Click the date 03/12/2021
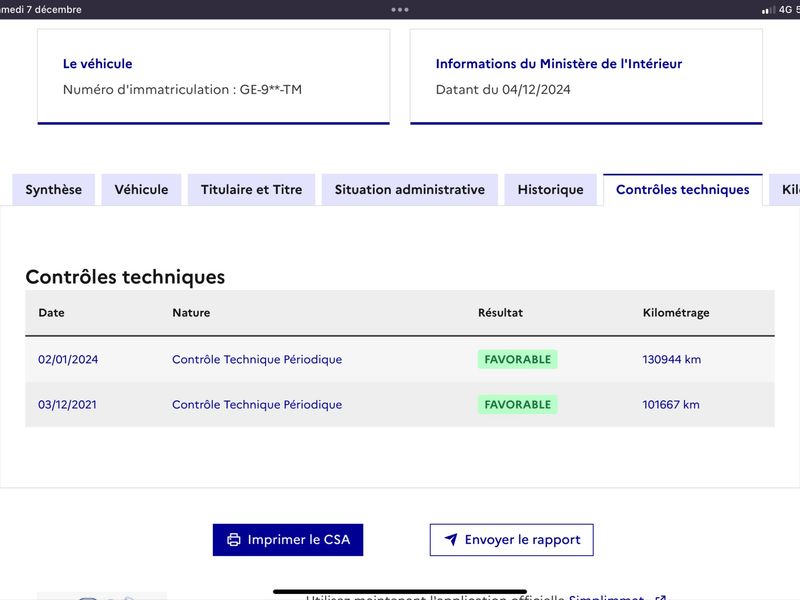800x600 pixels. point(67,405)
